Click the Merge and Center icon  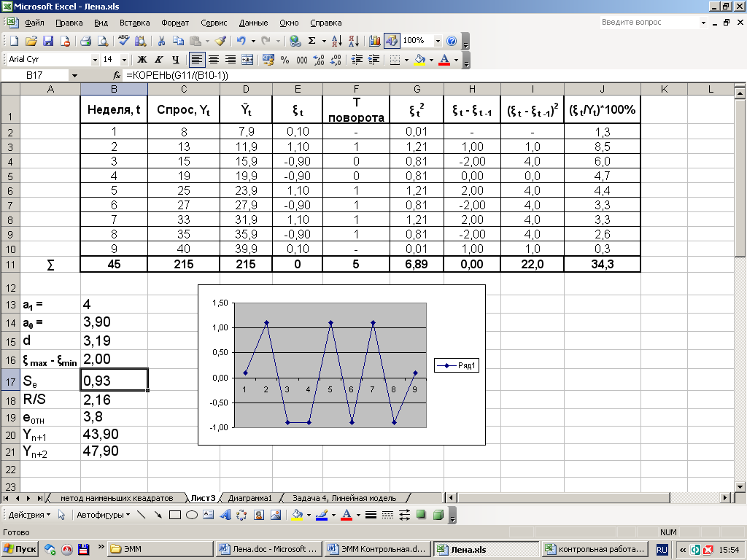247,60
